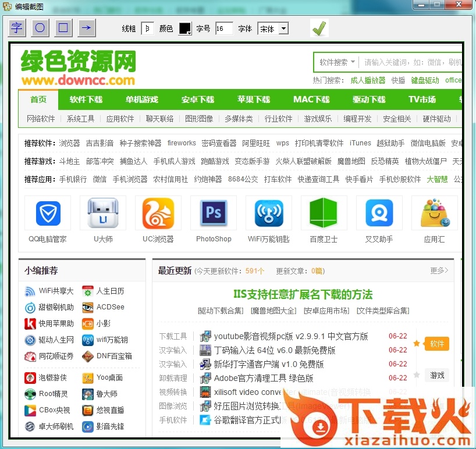
Task: Click the UC浏览器 squirrel icon
Action: tap(158, 213)
